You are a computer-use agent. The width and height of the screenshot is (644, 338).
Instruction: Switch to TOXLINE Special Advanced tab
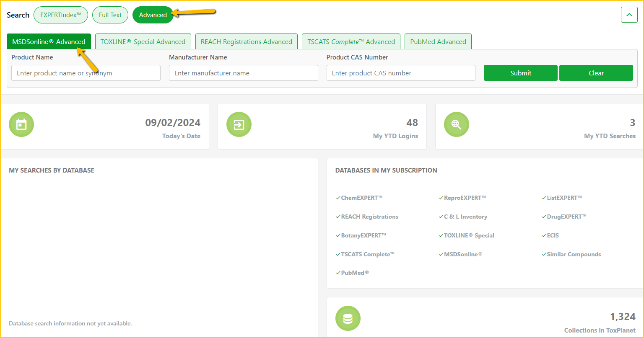[x=143, y=41]
